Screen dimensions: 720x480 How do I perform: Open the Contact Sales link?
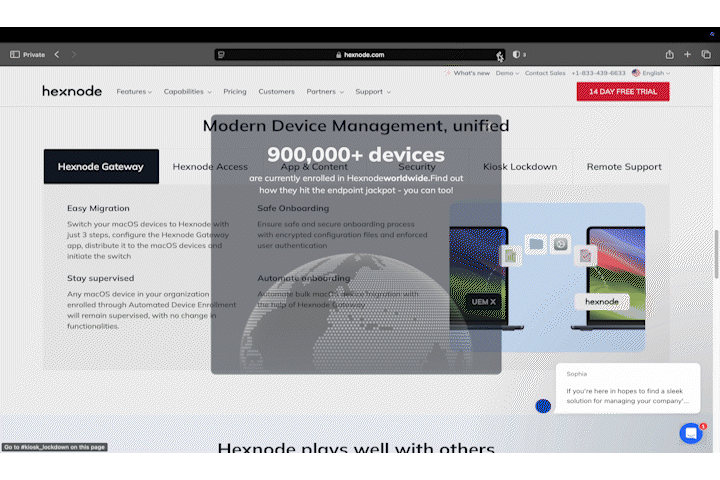pyautogui.click(x=545, y=73)
